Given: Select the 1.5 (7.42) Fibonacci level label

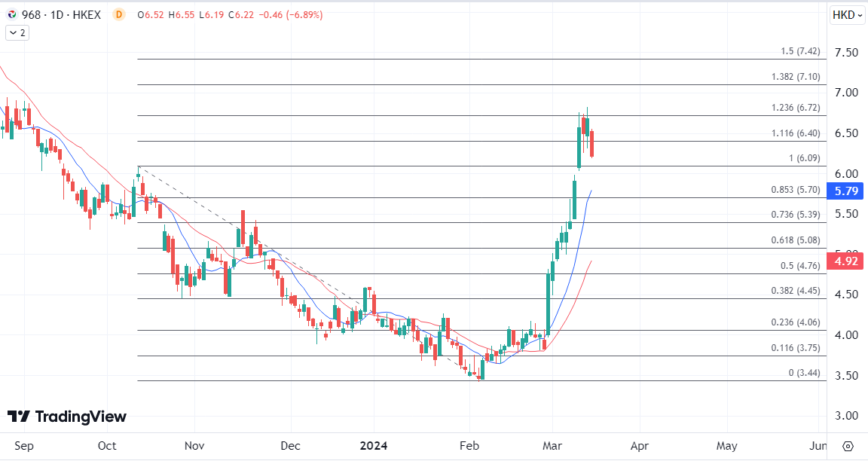Looking at the screenshot, I should click(x=800, y=51).
